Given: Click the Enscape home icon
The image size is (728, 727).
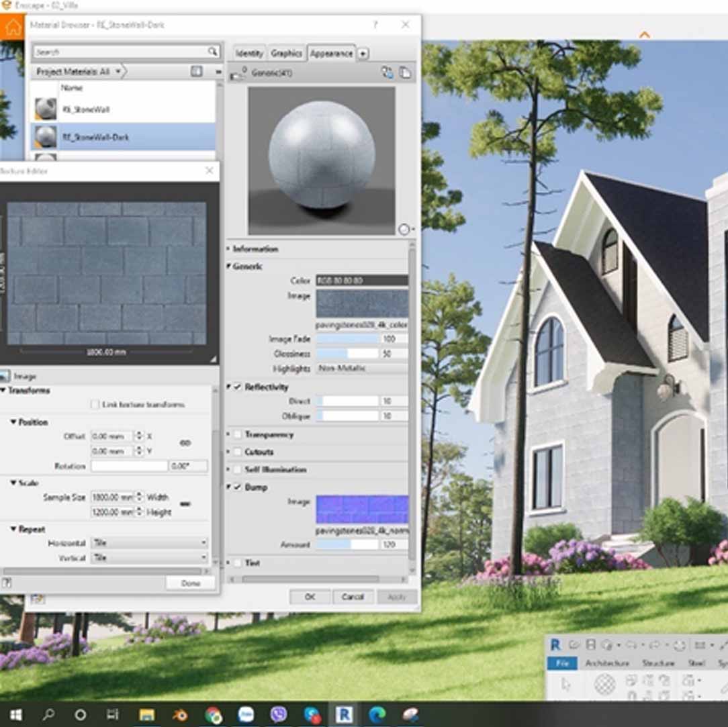Looking at the screenshot, I should (x=11, y=28).
